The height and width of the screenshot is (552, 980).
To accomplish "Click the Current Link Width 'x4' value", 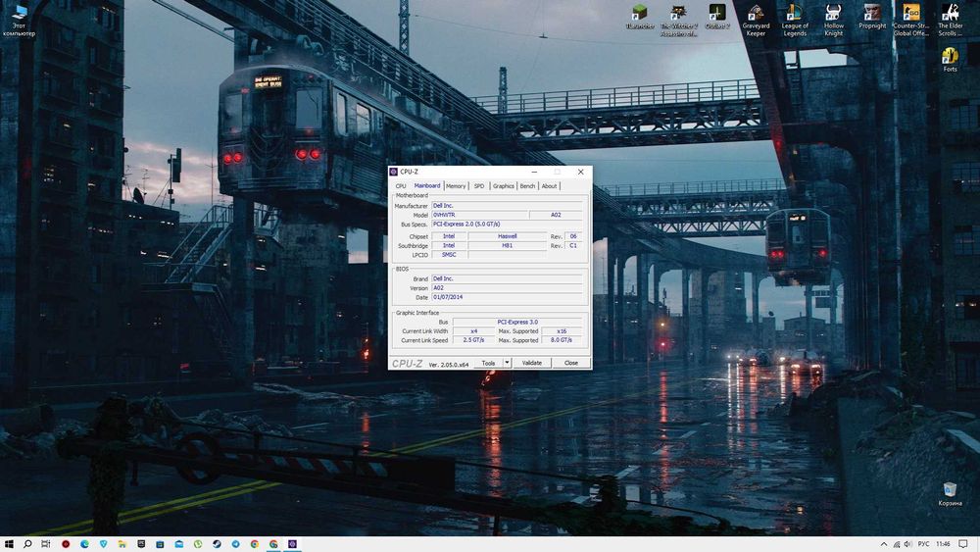I will (x=473, y=330).
